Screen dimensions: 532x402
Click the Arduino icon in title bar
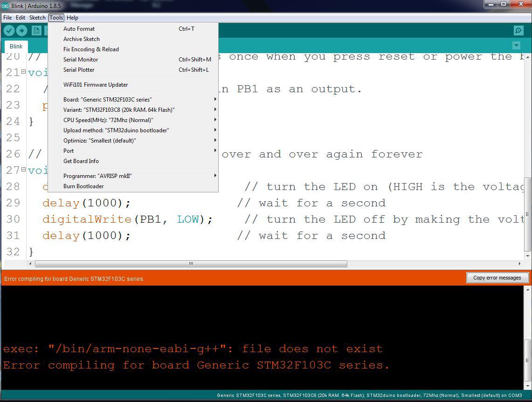click(x=6, y=6)
